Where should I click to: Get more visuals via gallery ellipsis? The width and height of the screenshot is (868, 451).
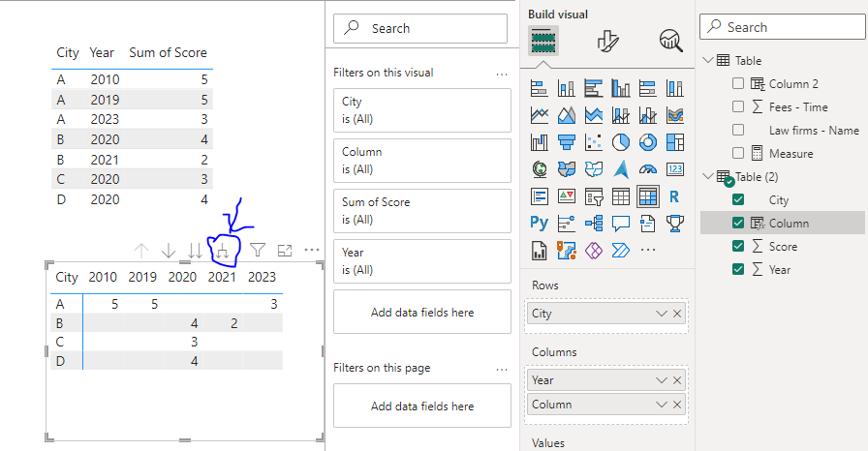pos(648,251)
